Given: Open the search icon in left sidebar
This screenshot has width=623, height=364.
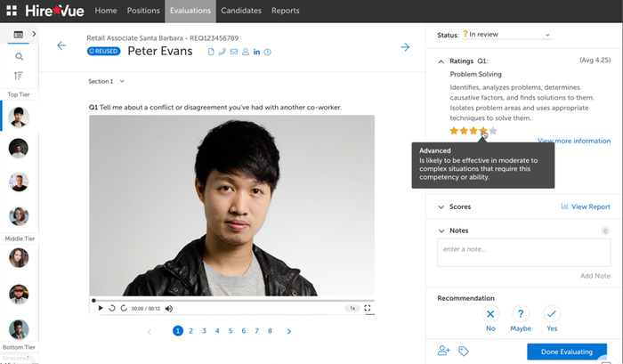Looking at the screenshot, I should click(x=19, y=56).
